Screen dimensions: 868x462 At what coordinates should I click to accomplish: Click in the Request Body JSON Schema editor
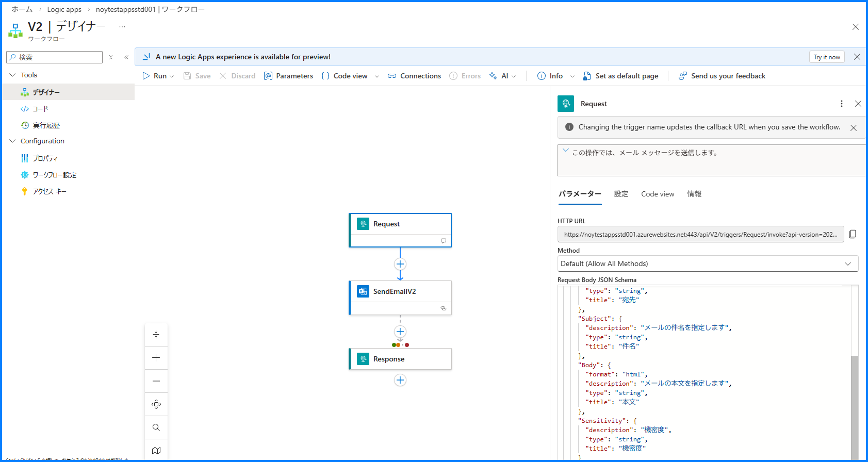(x=704, y=372)
